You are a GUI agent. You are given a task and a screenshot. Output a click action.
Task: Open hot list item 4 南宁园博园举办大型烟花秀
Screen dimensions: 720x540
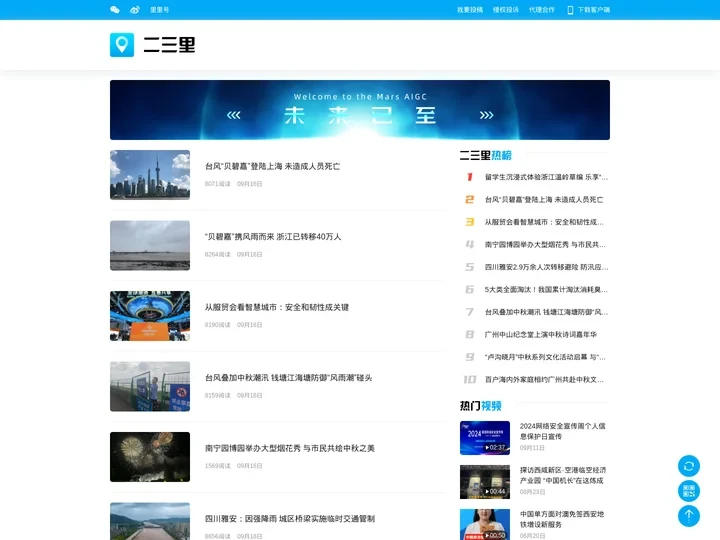(545, 244)
